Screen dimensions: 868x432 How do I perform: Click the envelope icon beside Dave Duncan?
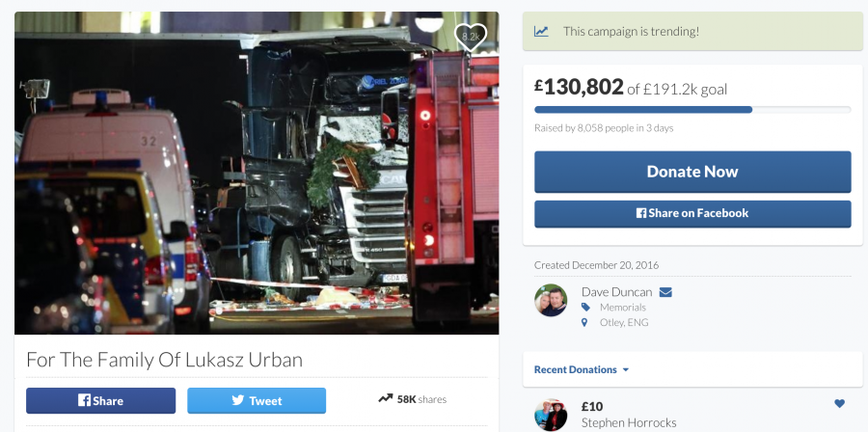(665, 292)
